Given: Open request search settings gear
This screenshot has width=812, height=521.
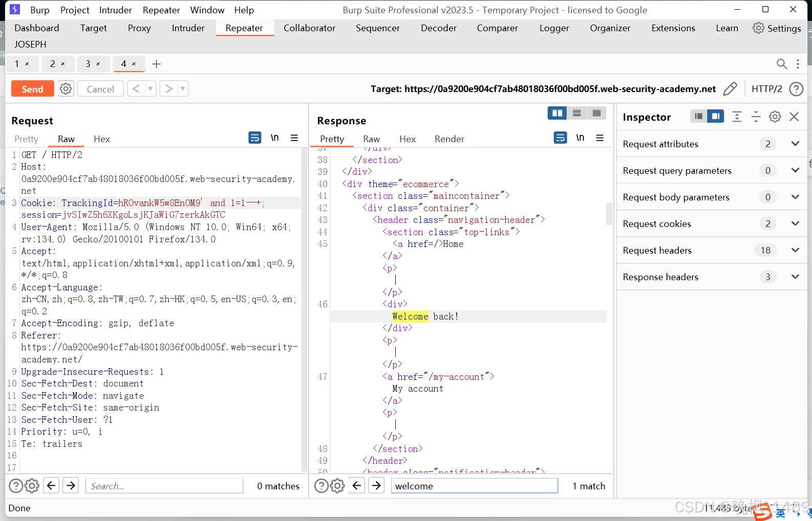Looking at the screenshot, I should tap(32, 486).
